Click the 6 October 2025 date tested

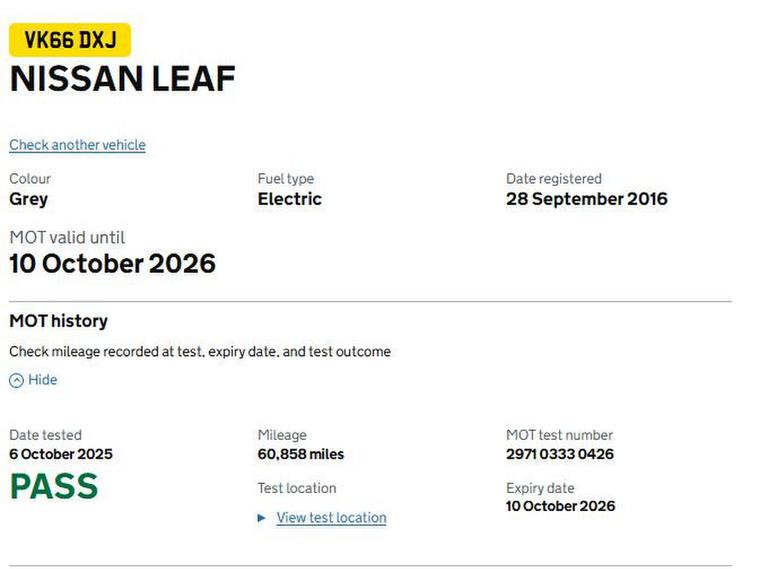pos(61,454)
